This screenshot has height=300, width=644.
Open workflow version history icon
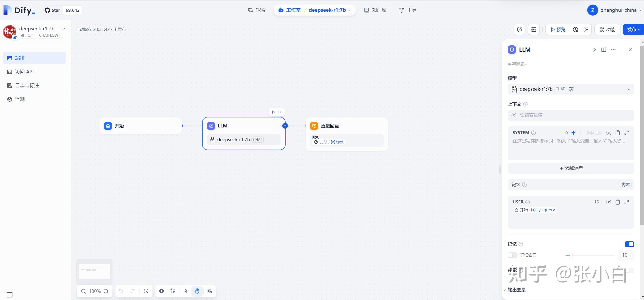pyautogui.click(x=146, y=291)
